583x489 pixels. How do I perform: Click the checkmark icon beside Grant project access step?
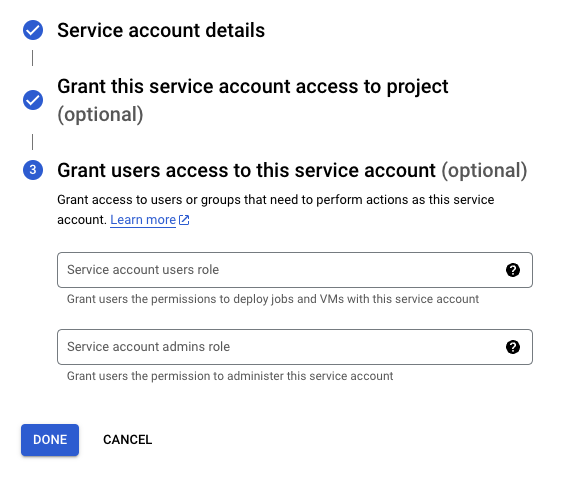pyautogui.click(x=33, y=100)
